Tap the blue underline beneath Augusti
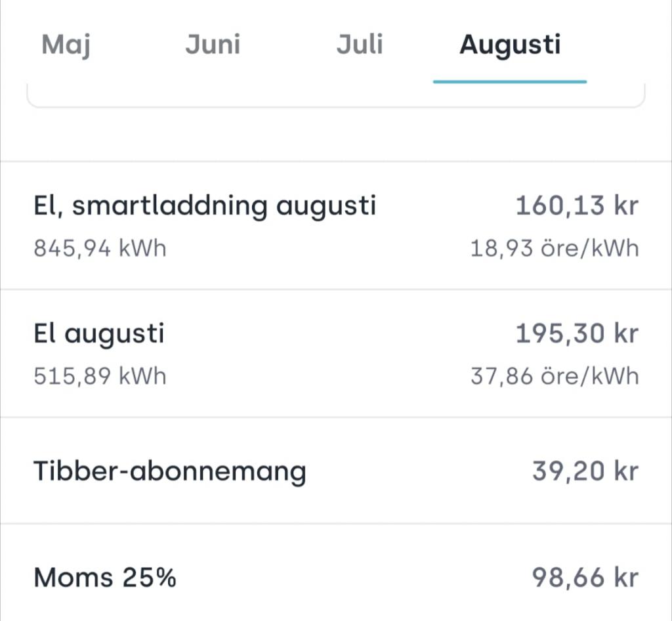 [510, 81]
